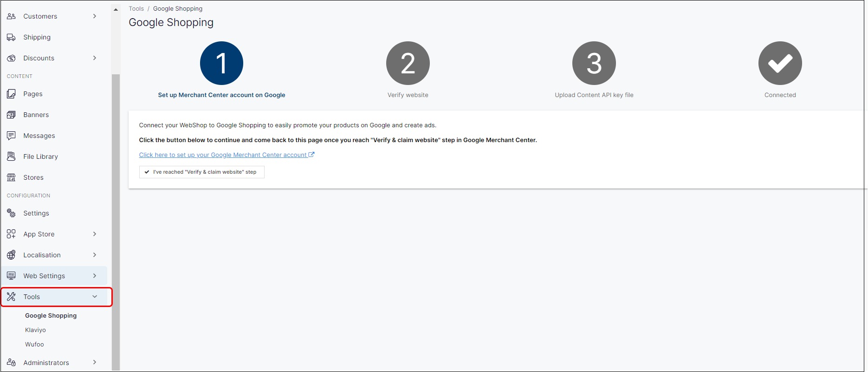Open Wufoo under Tools
This screenshot has height=372, width=868.
(34, 344)
